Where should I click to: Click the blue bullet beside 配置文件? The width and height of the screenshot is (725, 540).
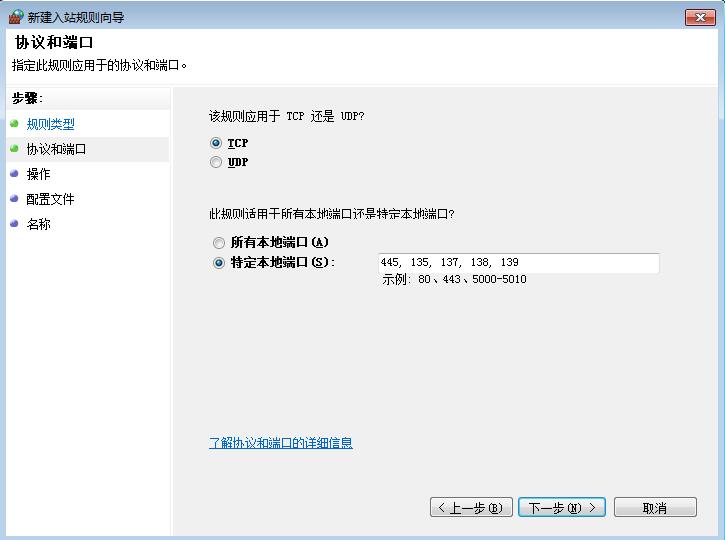(x=14, y=199)
